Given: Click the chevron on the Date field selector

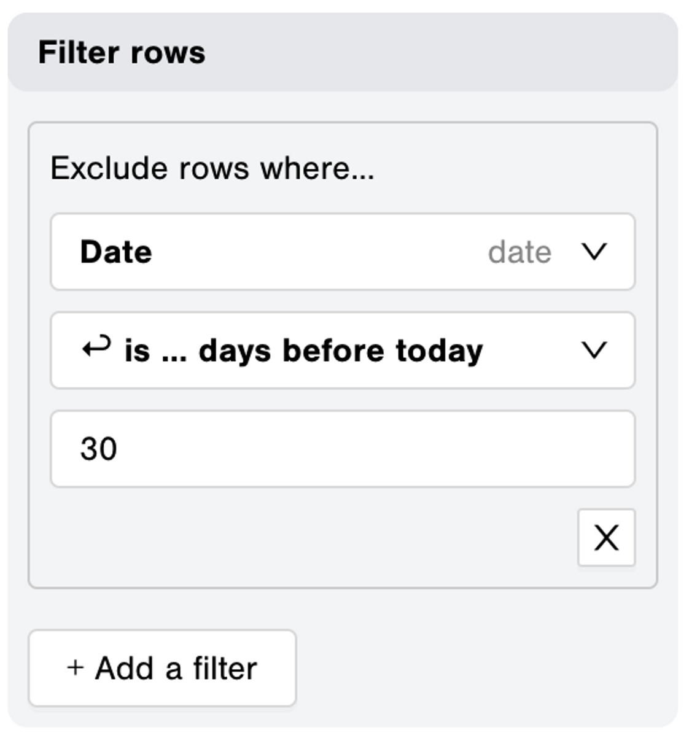Looking at the screenshot, I should pos(593,252).
